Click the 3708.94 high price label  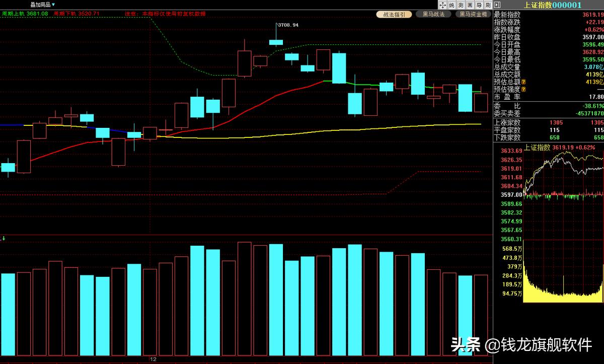[288, 25]
